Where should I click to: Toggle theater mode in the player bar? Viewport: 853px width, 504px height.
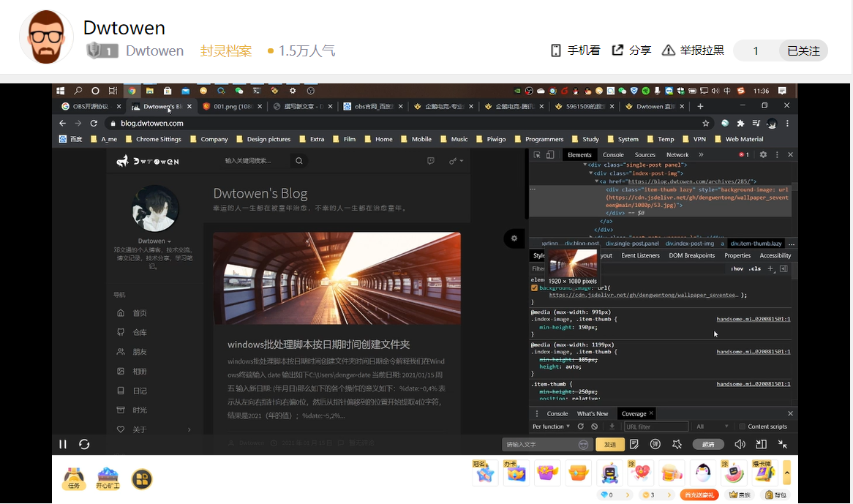coord(761,444)
